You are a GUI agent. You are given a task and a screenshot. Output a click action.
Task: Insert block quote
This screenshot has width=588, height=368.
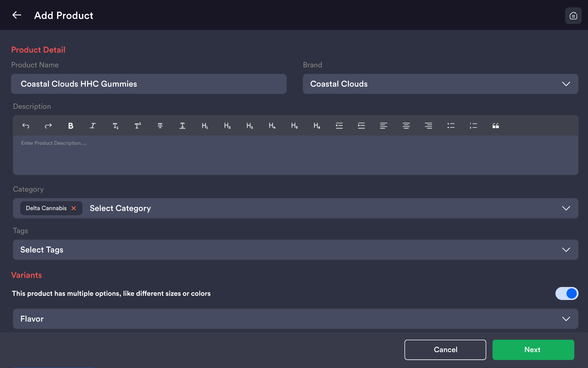496,126
